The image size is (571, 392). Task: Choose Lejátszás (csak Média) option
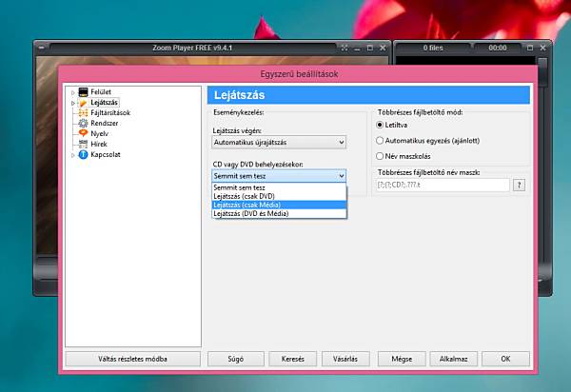click(279, 205)
